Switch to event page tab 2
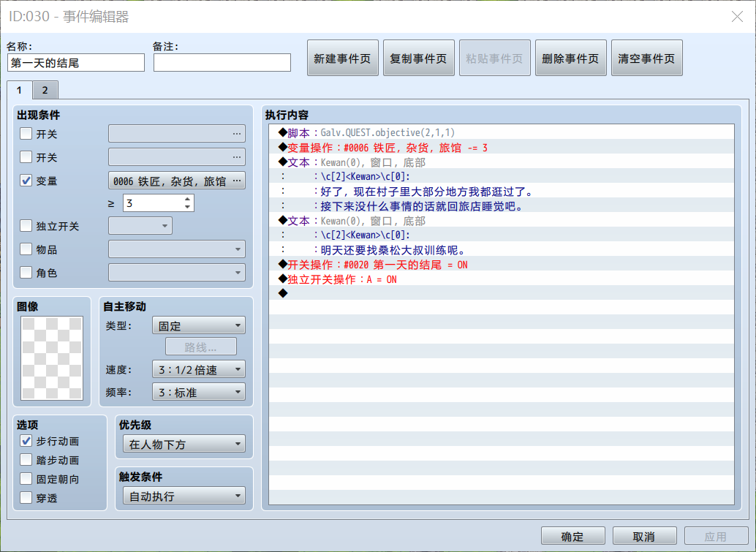This screenshot has height=552, width=756. [x=45, y=90]
